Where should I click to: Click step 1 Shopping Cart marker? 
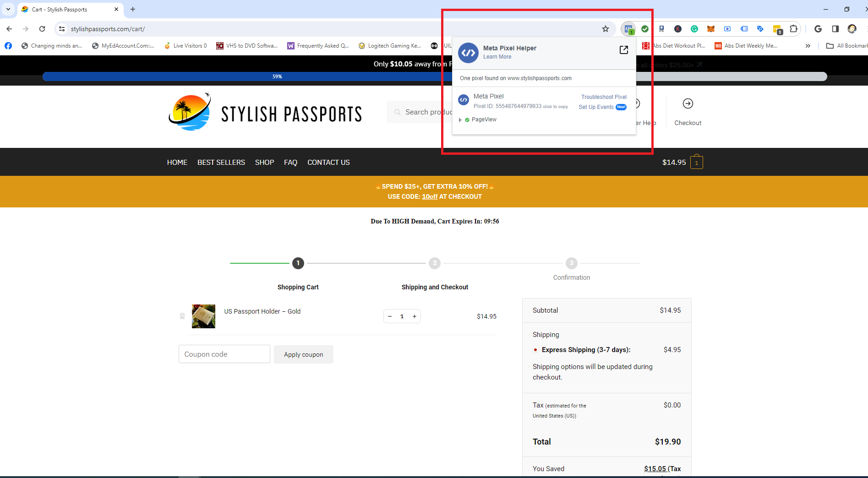298,263
